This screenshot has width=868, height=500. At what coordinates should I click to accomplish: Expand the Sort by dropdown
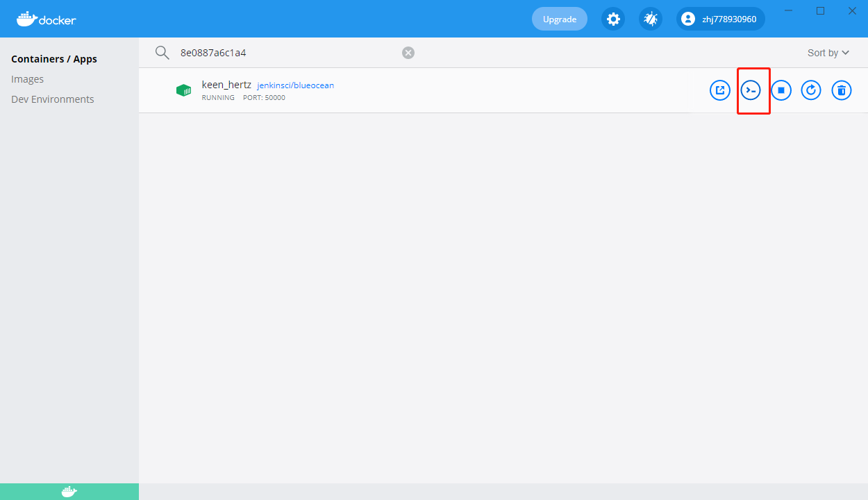pyautogui.click(x=828, y=53)
